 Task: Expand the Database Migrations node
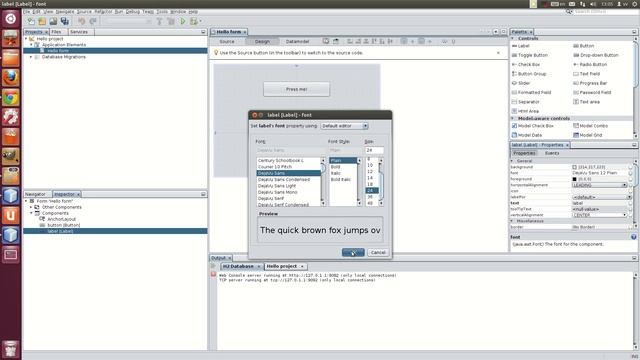tap(31, 57)
